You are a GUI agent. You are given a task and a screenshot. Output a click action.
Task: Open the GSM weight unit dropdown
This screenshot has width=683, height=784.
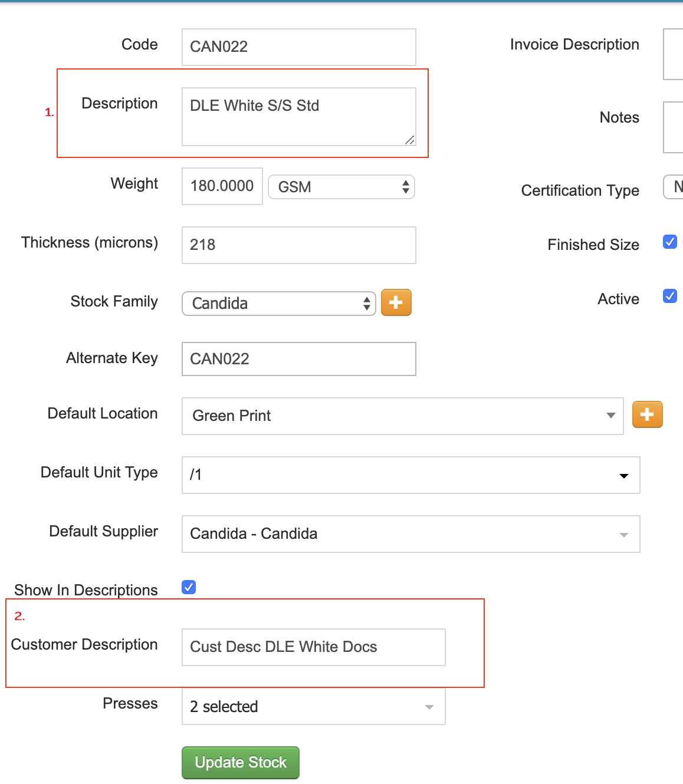(x=341, y=187)
